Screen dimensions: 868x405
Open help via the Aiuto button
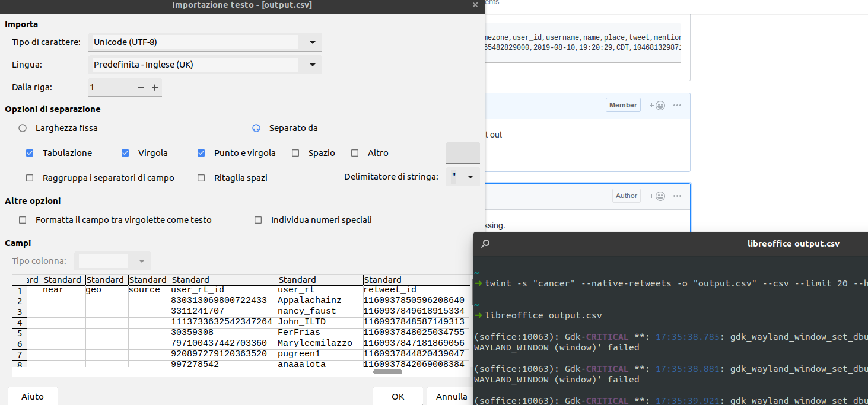point(32,397)
